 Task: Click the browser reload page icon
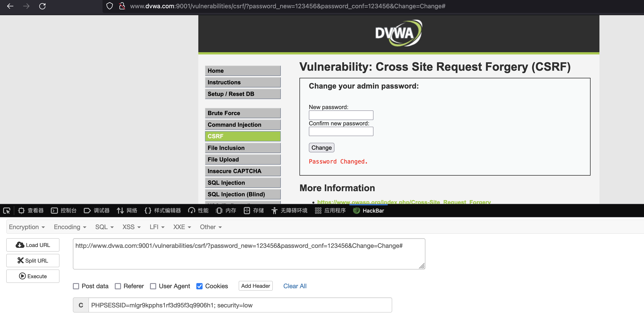[42, 6]
